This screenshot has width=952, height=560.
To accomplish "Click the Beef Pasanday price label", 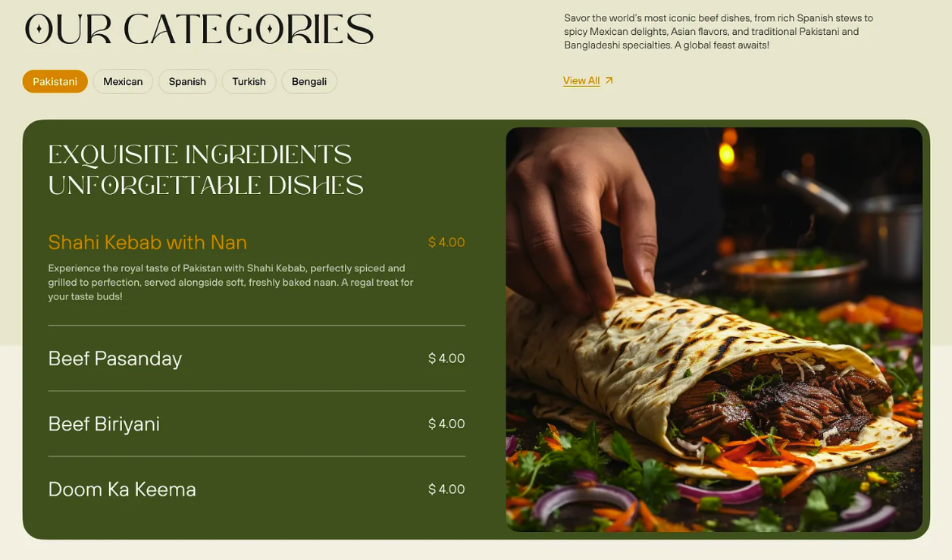I will pos(446,358).
